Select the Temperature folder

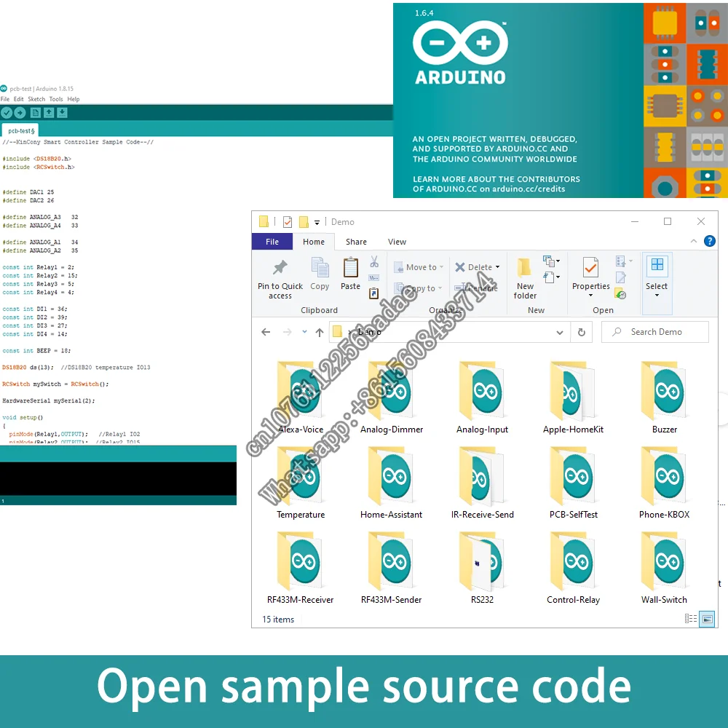click(x=301, y=483)
